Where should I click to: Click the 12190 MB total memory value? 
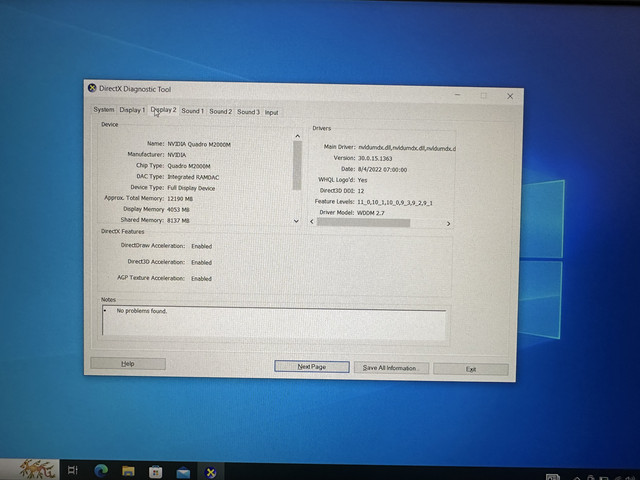pos(180,199)
